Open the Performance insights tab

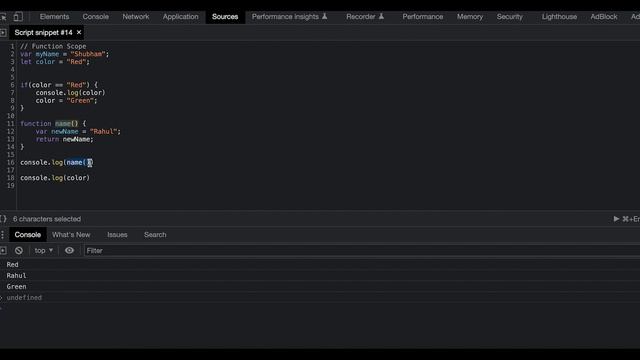pyautogui.click(x=289, y=17)
